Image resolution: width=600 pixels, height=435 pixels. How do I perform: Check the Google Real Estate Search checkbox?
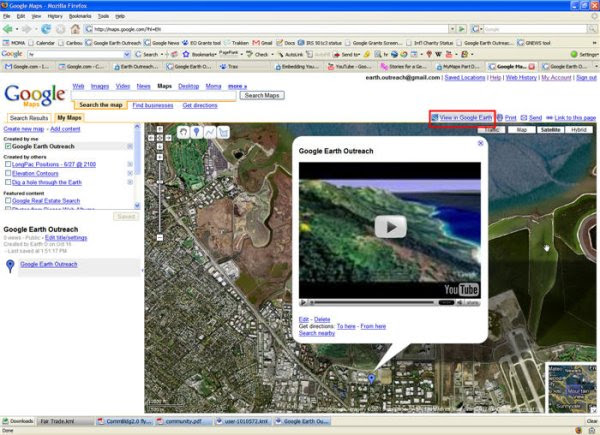8,200
